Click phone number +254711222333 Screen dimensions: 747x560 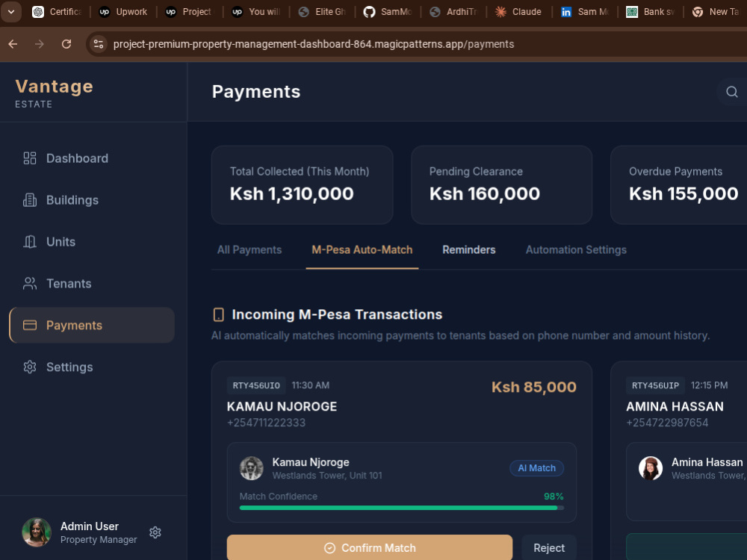click(x=267, y=423)
